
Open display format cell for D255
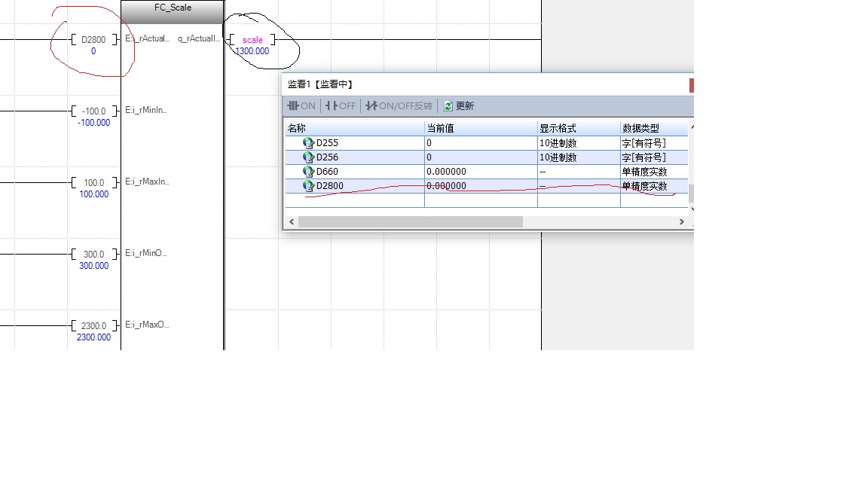(x=578, y=142)
